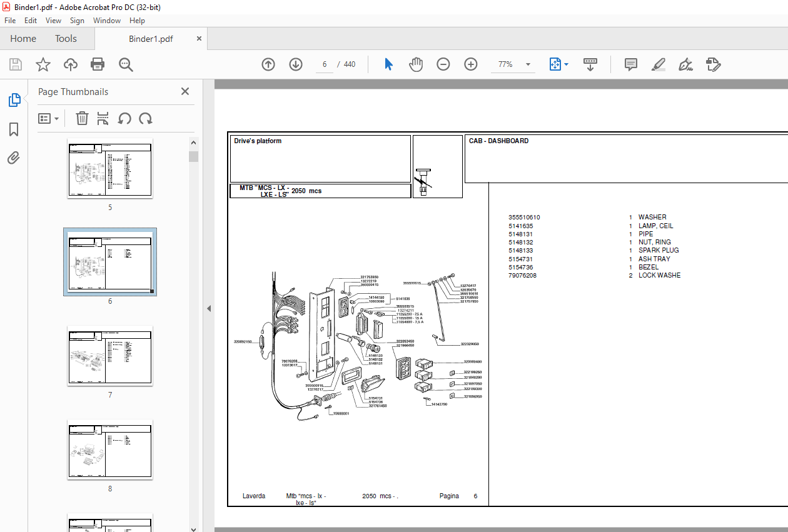
Task: Open the File menu
Action: [x=10, y=21]
